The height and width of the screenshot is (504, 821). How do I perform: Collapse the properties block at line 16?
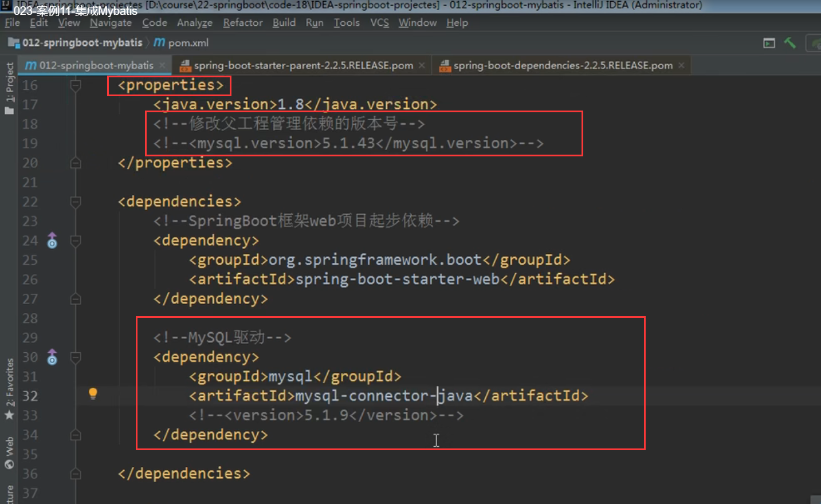tap(75, 85)
